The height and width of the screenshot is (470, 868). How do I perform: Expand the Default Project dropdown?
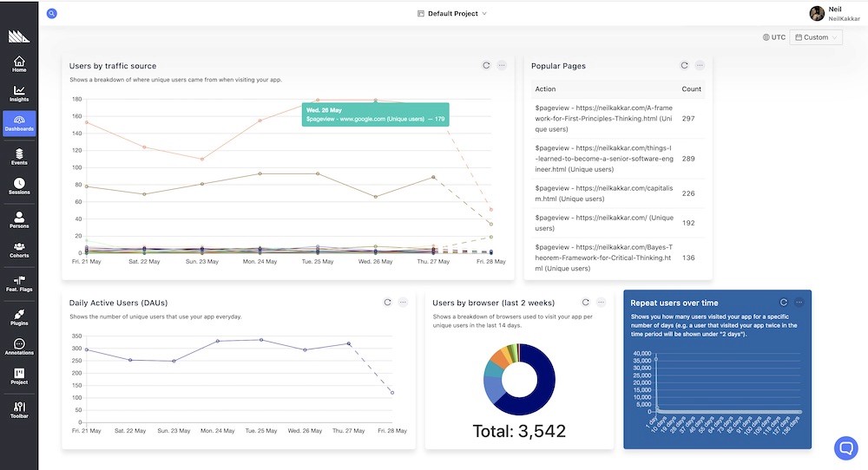[x=452, y=13]
